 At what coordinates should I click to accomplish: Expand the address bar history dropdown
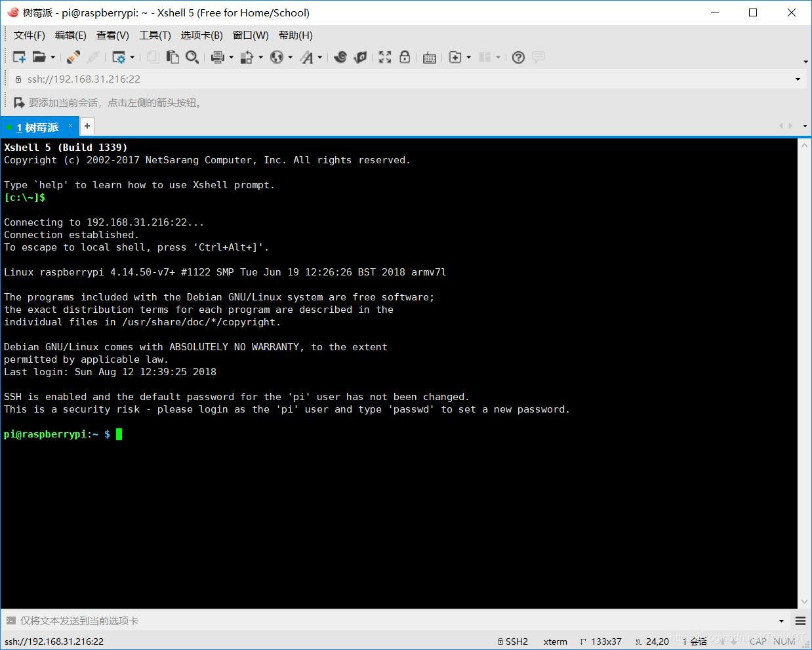798,79
